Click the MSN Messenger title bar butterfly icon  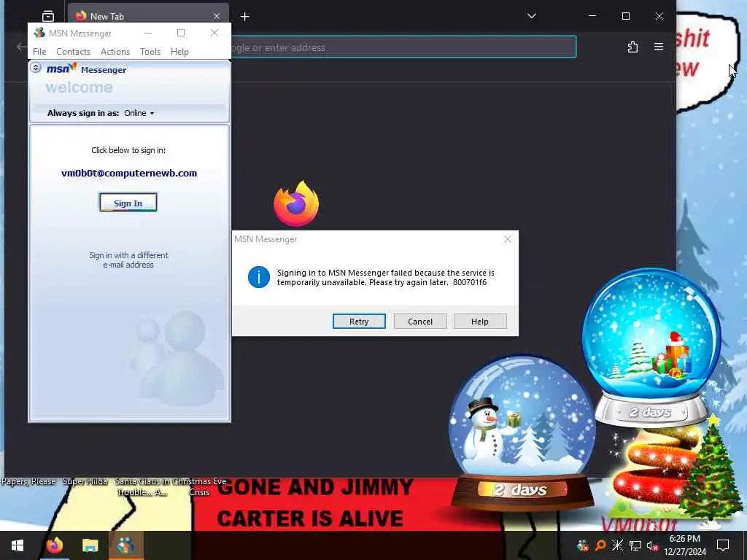(39, 33)
